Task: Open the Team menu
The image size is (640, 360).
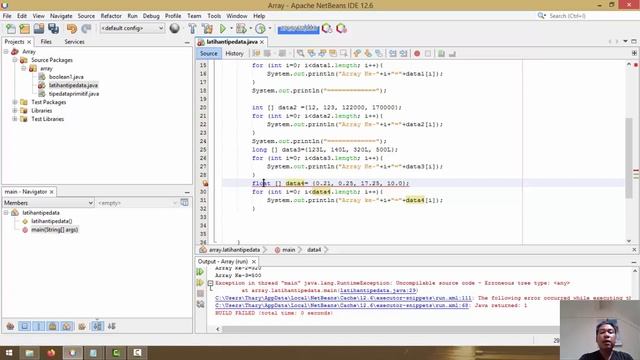Action: 194,16
